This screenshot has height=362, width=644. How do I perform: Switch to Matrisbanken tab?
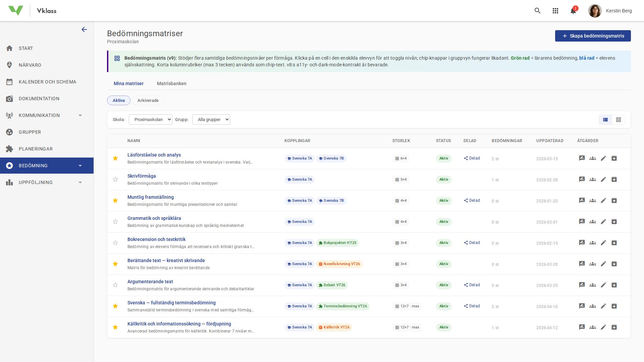coord(172,83)
